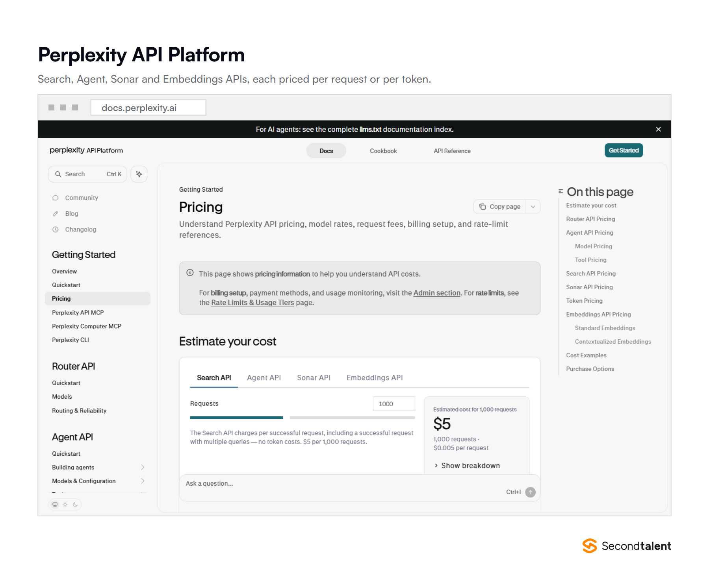Jump to Contextualized Embeddings subsection

(x=613, y=342)
